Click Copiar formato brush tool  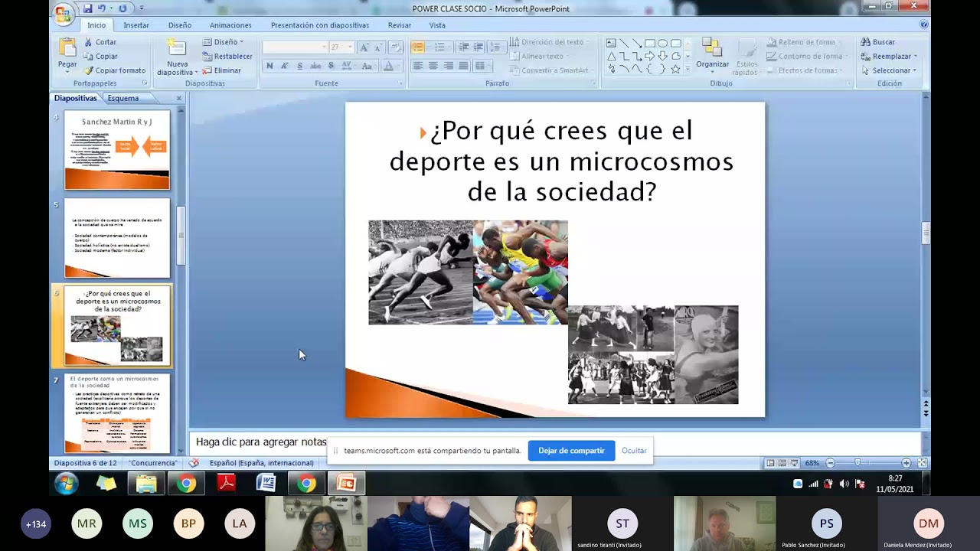(x=114, y=70)
